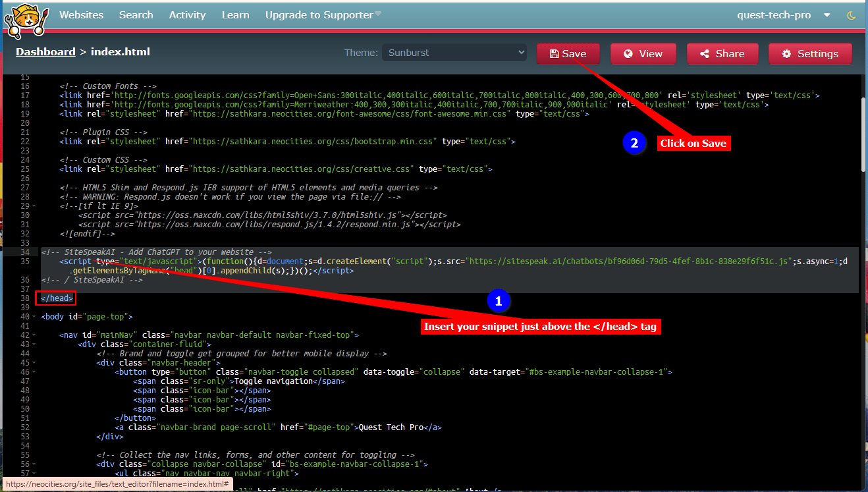Click the nav id="mainNav" line
Screen dimensions: 868x492
[209, 335]
